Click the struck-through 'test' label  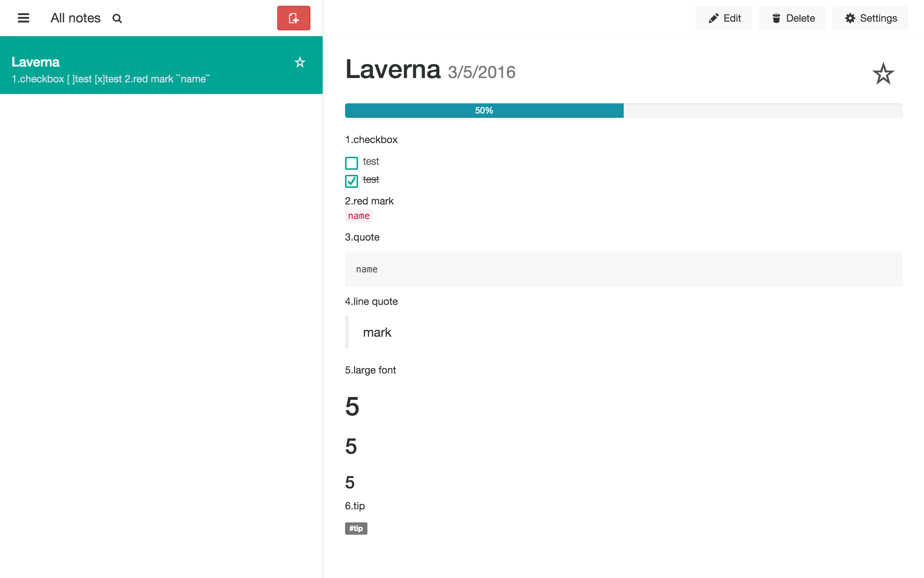[371, 179]
